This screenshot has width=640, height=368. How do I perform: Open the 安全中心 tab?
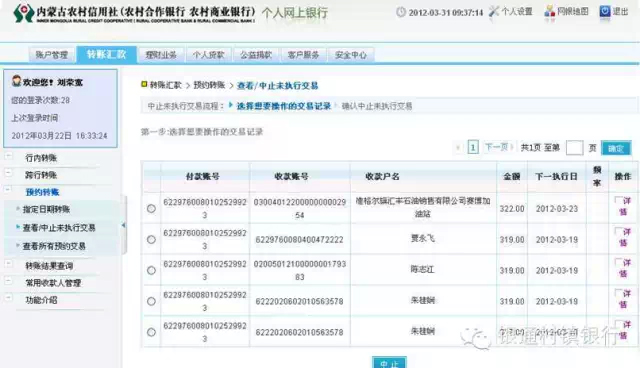tap(351, 55)
